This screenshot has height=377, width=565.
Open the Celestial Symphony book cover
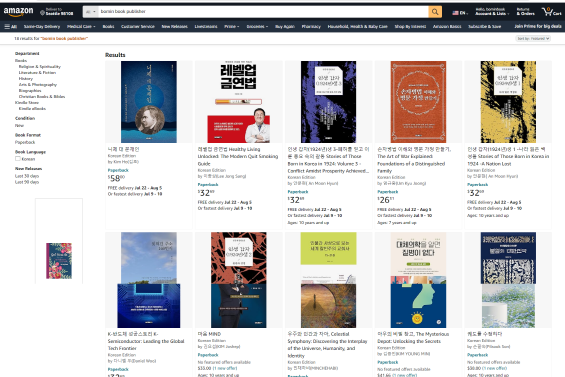click(329, 306)
